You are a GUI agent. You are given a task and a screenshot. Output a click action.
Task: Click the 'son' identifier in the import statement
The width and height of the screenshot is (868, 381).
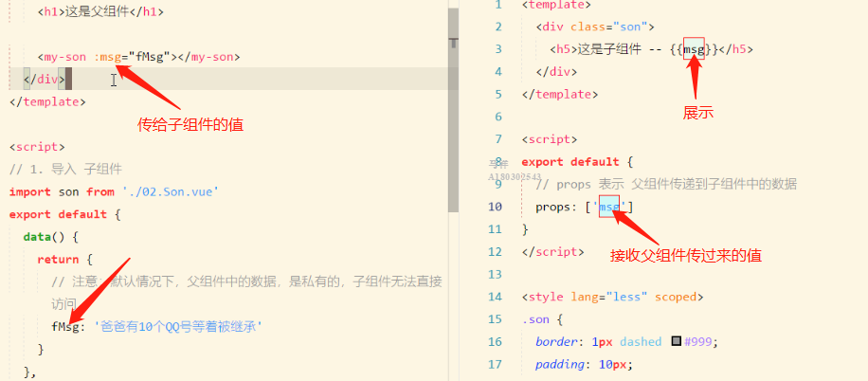68,191
